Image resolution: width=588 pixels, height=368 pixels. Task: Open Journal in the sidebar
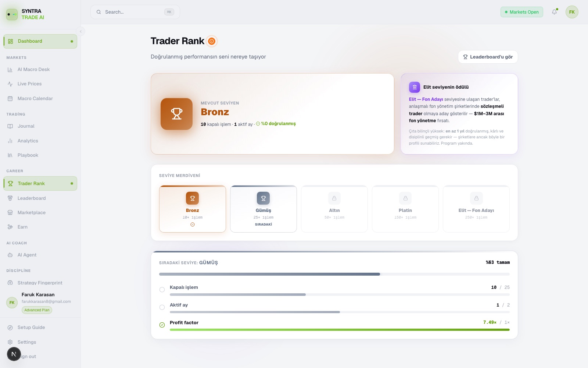pos(40,126)
